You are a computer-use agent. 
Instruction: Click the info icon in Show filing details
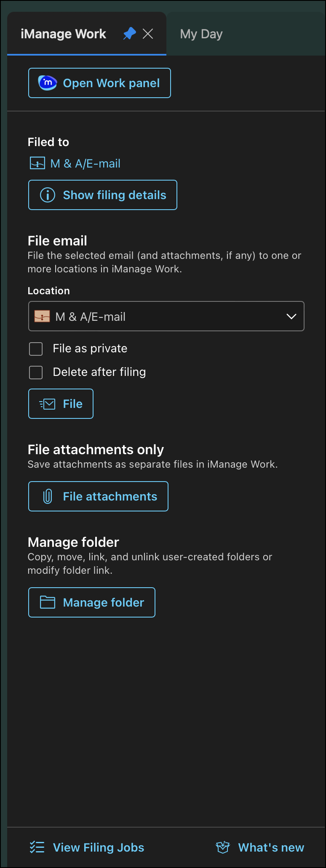(48, 195)
